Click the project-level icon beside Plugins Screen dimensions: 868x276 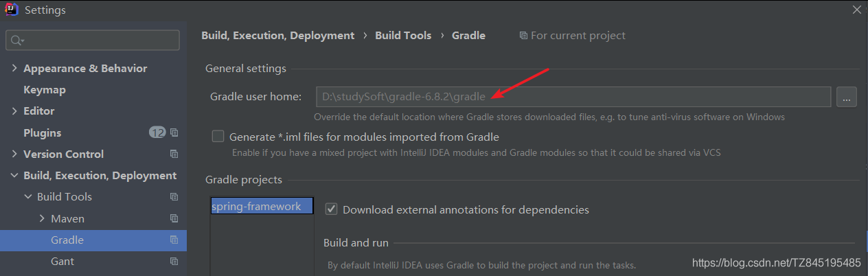(x=174, y=133)
